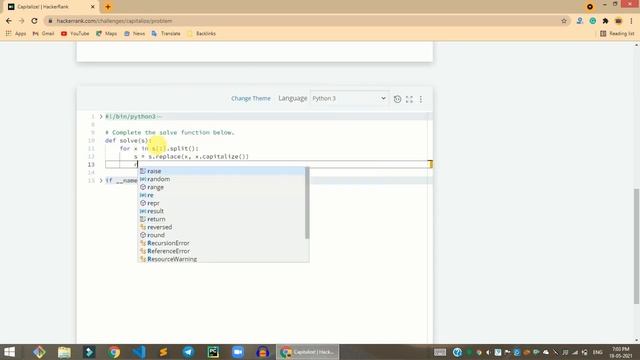Image resolution: width=640 pixels, height=360 pixels.
Task: Open Gmail bookmark
Action: [x=43, y=33]
